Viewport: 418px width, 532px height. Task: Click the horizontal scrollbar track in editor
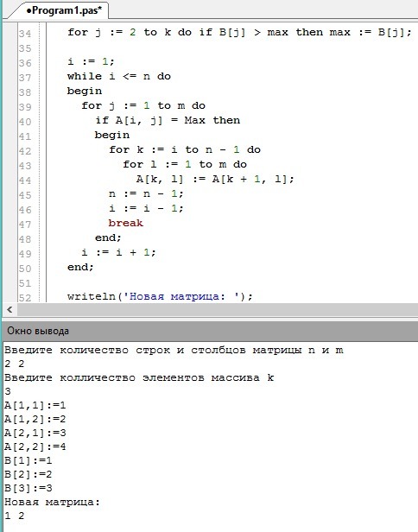click(217, 309)
